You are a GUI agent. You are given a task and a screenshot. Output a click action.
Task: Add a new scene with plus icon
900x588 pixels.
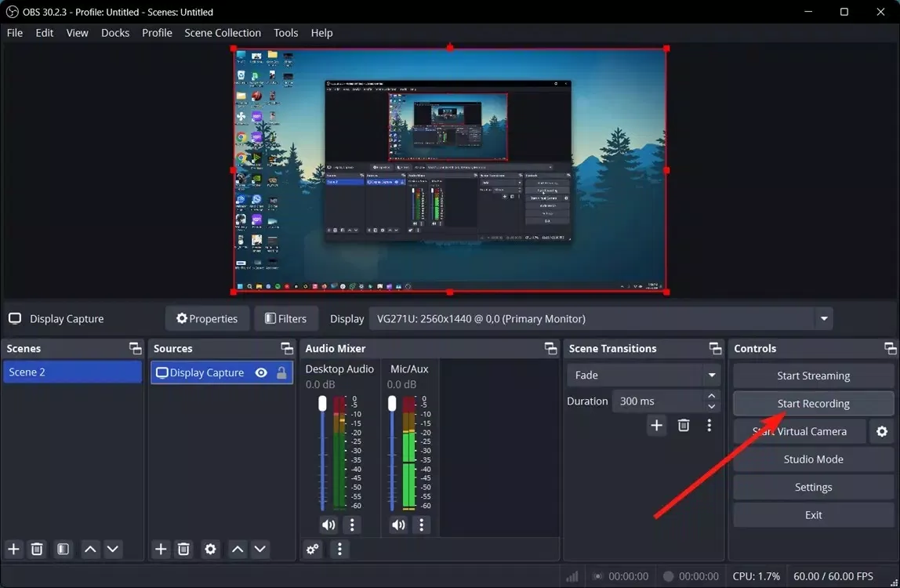point(13,549)
